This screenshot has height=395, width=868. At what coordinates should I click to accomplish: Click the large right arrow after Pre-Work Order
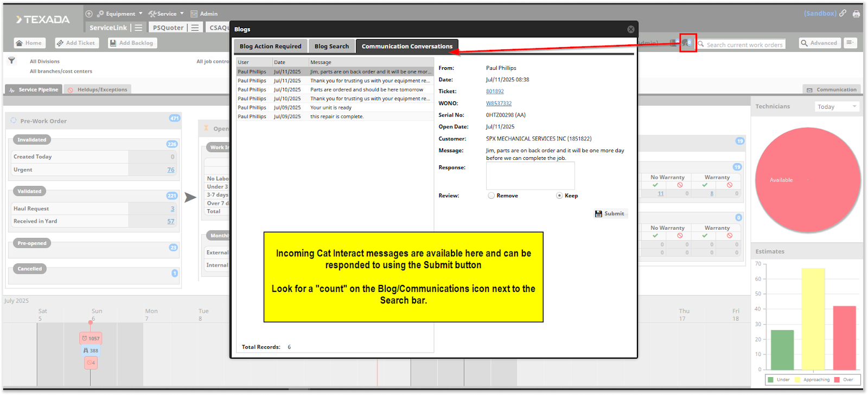coord(190,197)
